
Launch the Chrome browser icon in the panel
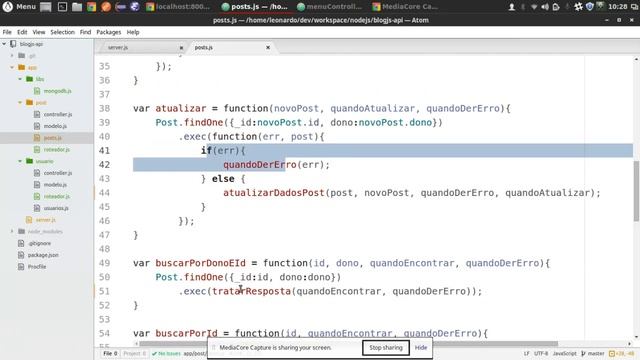tap(91, 7)
